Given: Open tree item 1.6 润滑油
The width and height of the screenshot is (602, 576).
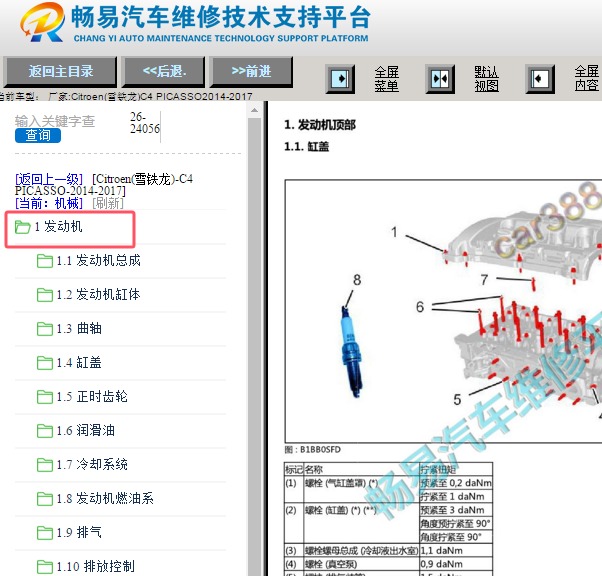Looking at the screenshot, I should 86,430.
